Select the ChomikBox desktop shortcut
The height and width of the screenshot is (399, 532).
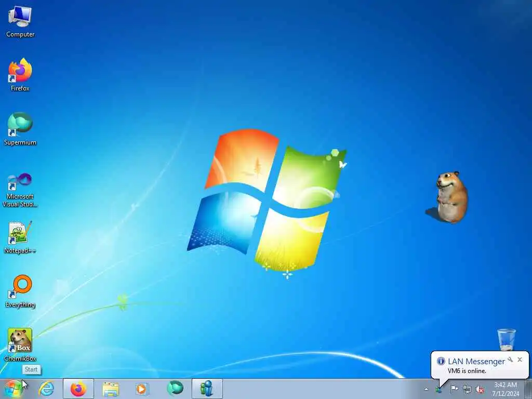[x=20, y=345]
